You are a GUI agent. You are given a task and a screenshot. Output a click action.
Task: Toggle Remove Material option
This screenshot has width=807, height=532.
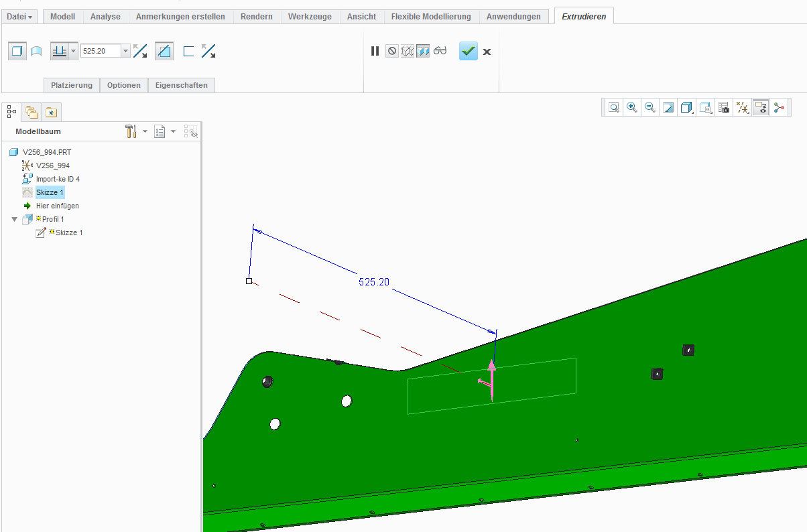click(x=164, y=51)
